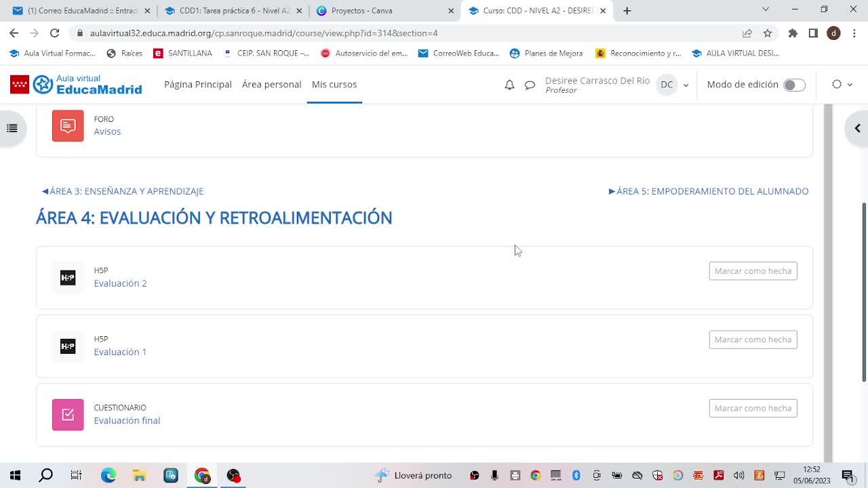Open the CorreoWeb Educa... bookmark
The height and width of the screenshot is (488, 868).
(x=458, y=53)
